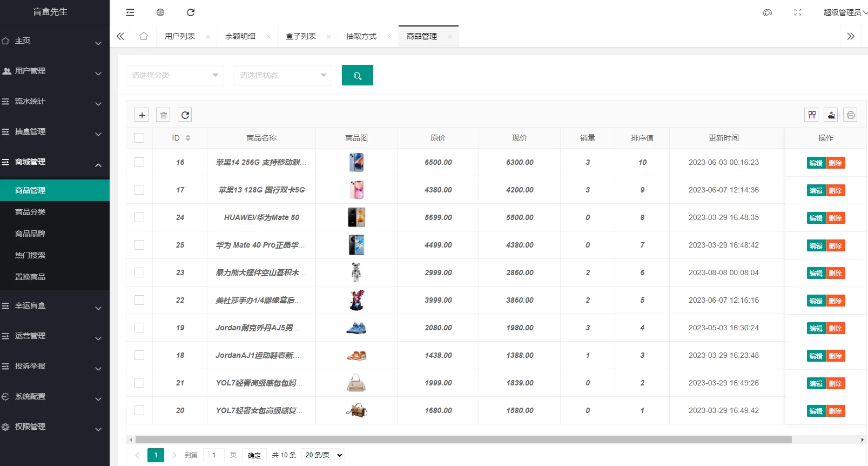Image resolution: width=868 pixels, height=466 pixels.
Task: Open 置换商品 in the sidebar
Action: (x=55, y=277)
